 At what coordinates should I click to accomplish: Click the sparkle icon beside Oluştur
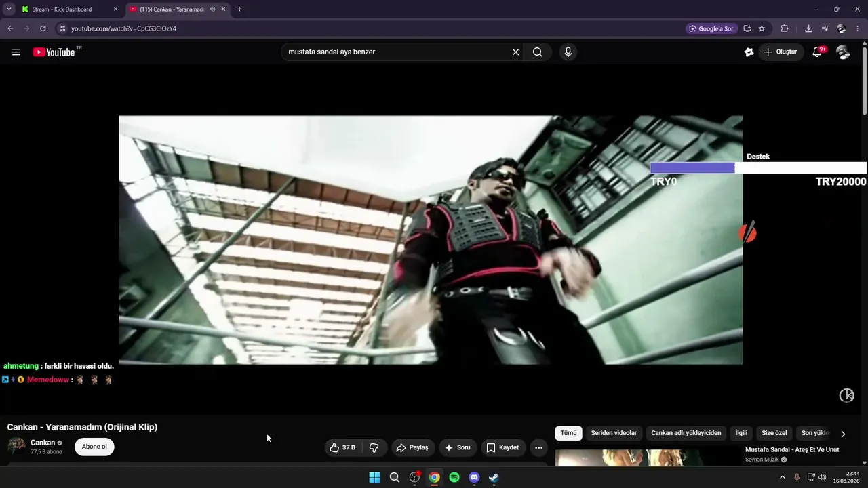coord(749,52)
